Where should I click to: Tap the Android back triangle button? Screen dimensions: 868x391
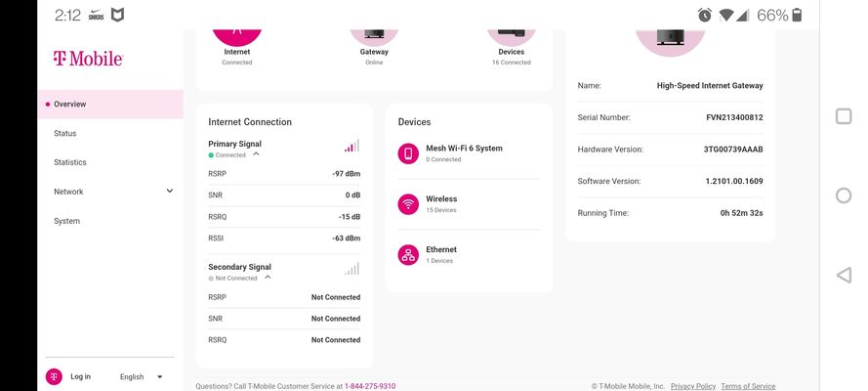point(844,275)
